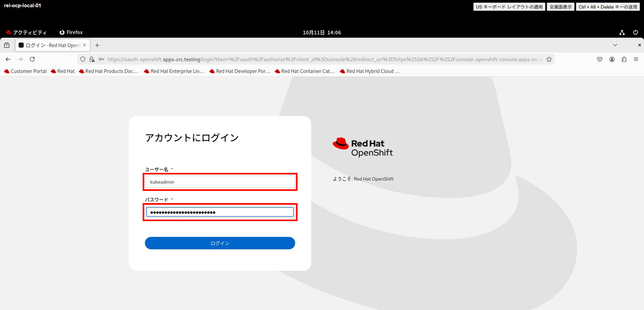Open the sidebars history dropdown via back arrow
The width and height of the screenshot is (644, 310).
tap(8, 59)
